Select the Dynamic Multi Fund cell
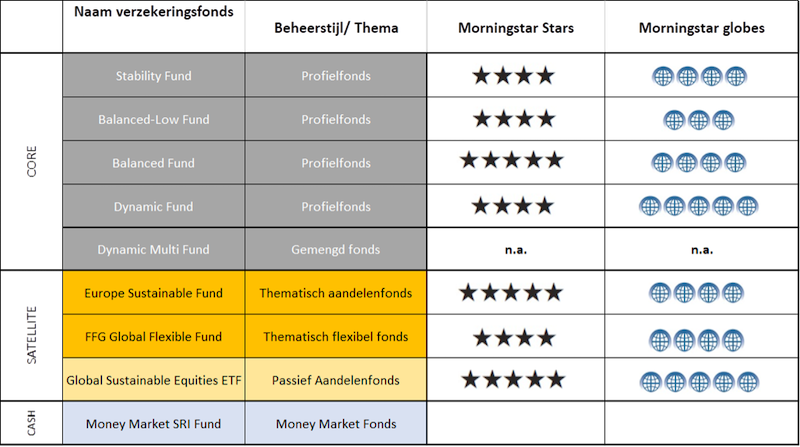 point(154,249)
